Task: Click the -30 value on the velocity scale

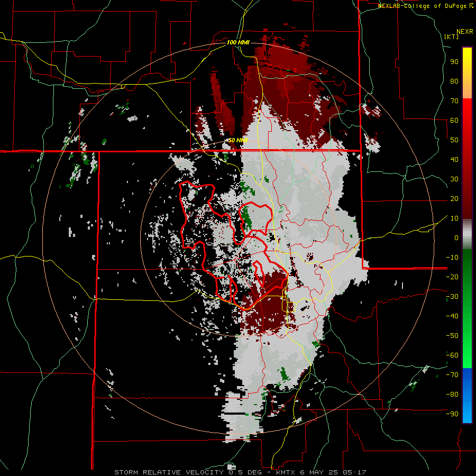Action: tap(452, 297)
